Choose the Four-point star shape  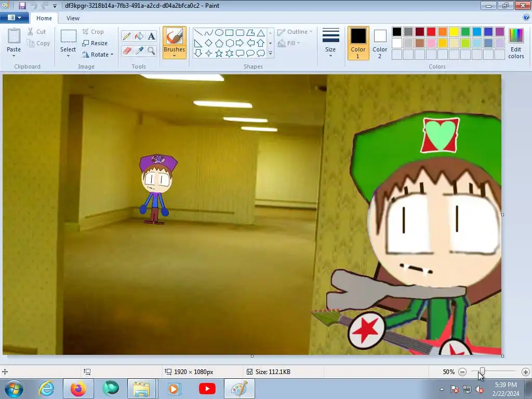(209, 54)
